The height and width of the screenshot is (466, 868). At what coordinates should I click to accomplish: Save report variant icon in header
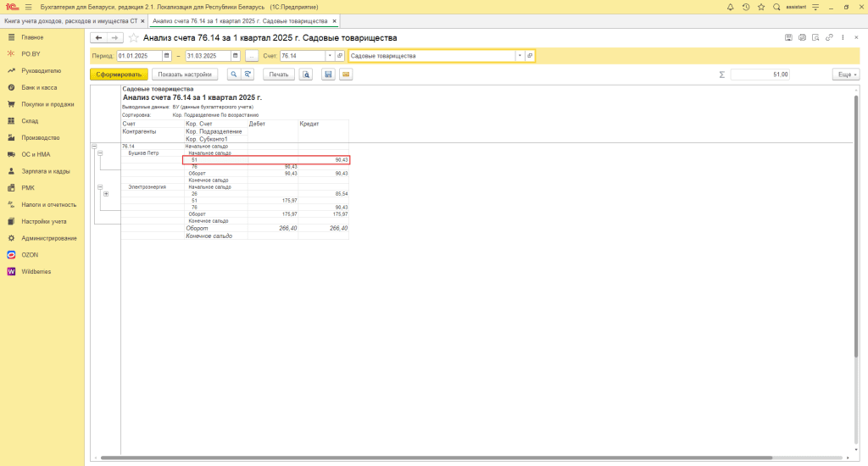[x=788, y=37]
